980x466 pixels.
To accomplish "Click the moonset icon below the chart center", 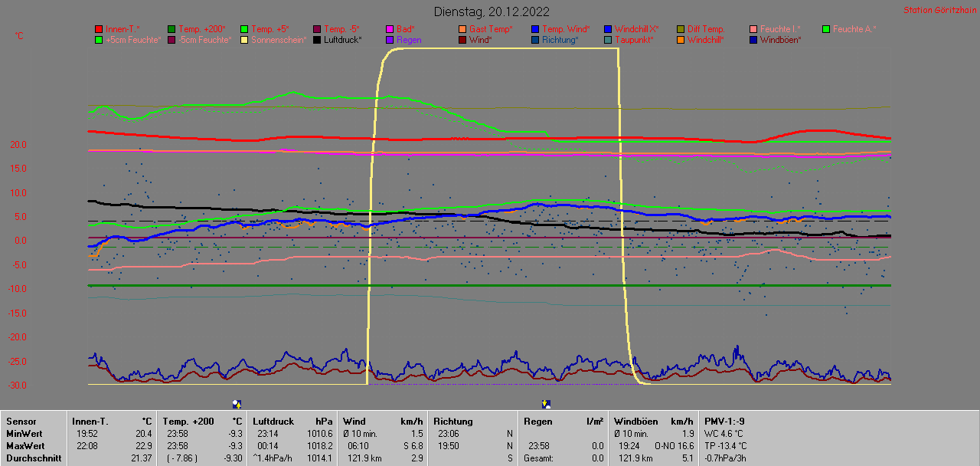I will click(x=546, y=404).
